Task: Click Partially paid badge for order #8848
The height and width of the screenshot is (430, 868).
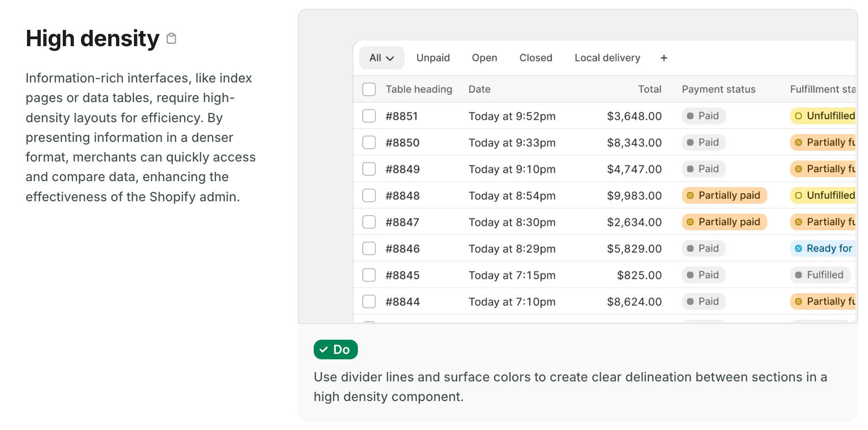Action: coord(724,195)
